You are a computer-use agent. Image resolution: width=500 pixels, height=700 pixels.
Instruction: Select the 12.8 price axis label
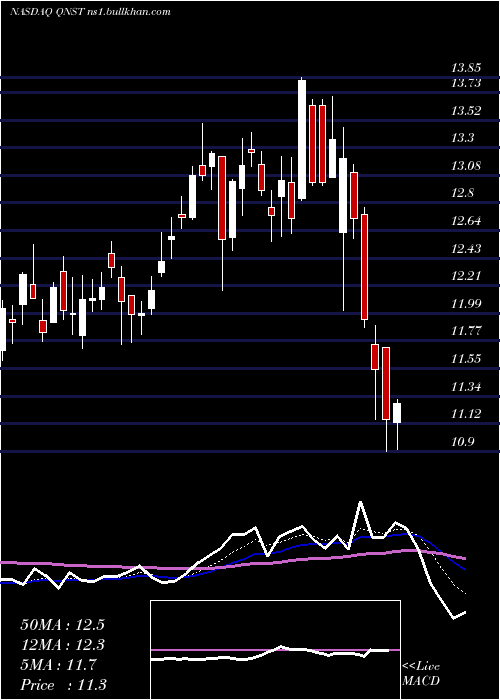[x=462, y=193]
